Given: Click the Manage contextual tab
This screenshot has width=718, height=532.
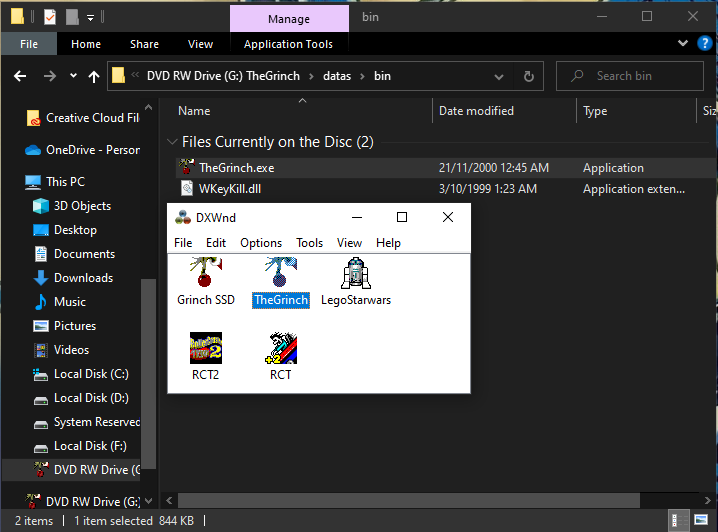Looking at the screenshot, I should click(289, 19).
